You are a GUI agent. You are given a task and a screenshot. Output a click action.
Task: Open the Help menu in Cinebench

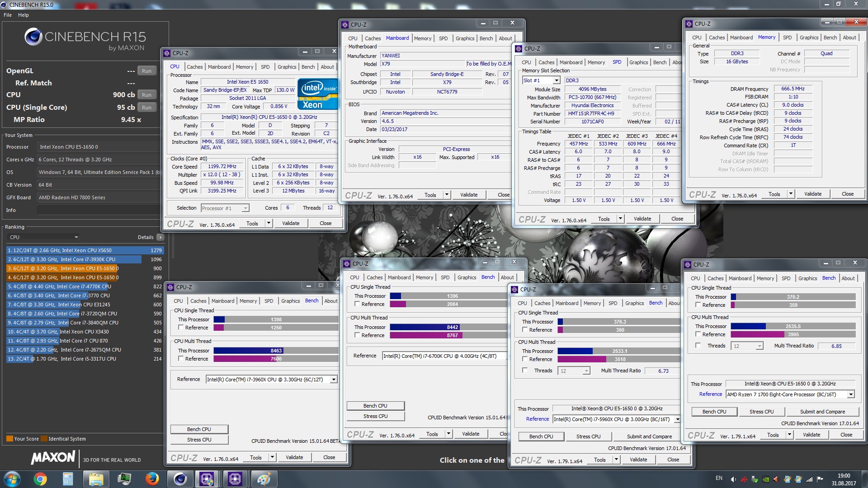click(23, 15)
